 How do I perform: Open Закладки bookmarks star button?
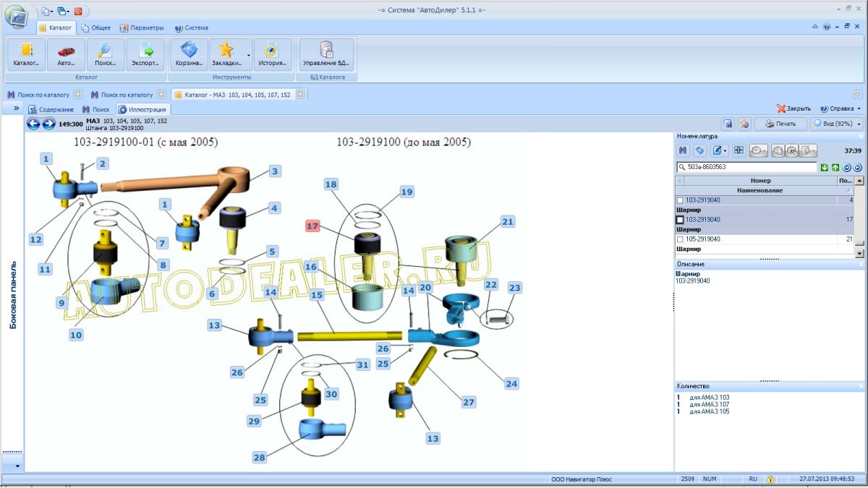[226, 54]
